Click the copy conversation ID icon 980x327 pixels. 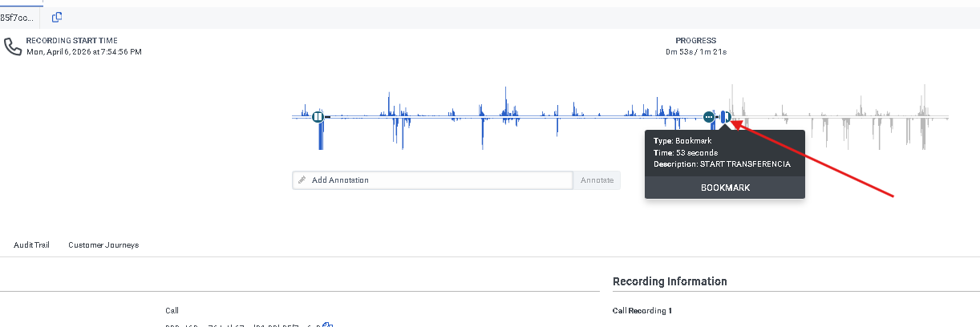tap(57, 17)
